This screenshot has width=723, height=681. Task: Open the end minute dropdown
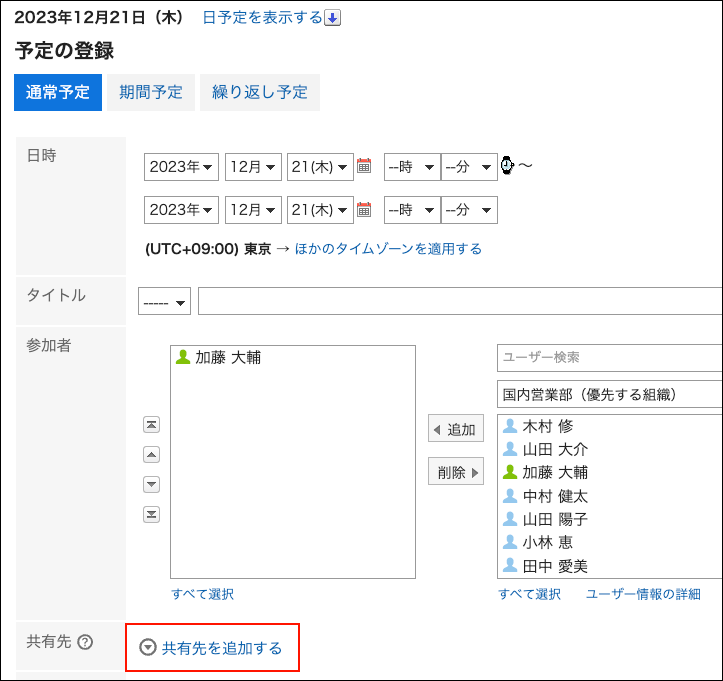[x=469, y=210]
